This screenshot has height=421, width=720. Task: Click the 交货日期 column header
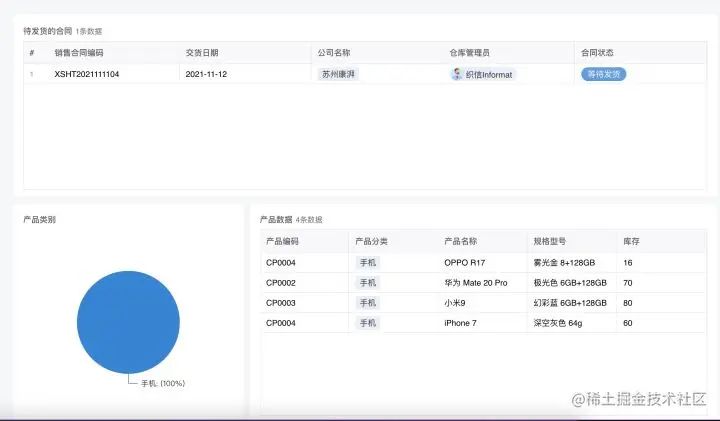pos(202,52)
